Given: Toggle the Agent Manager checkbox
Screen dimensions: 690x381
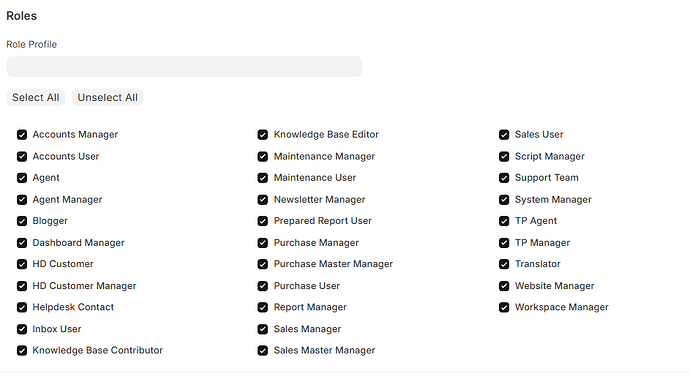Looking at the screenshot, I should tap(22, 200).
